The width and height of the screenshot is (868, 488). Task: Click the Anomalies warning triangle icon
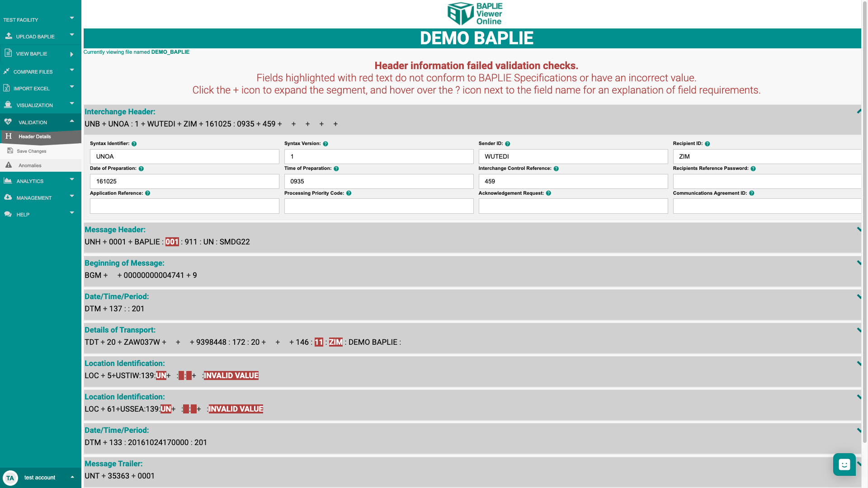tap(9, 165)
